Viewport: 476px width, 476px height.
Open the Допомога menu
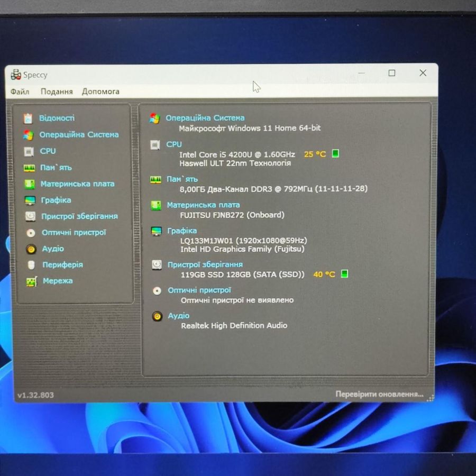click(100, 91)
